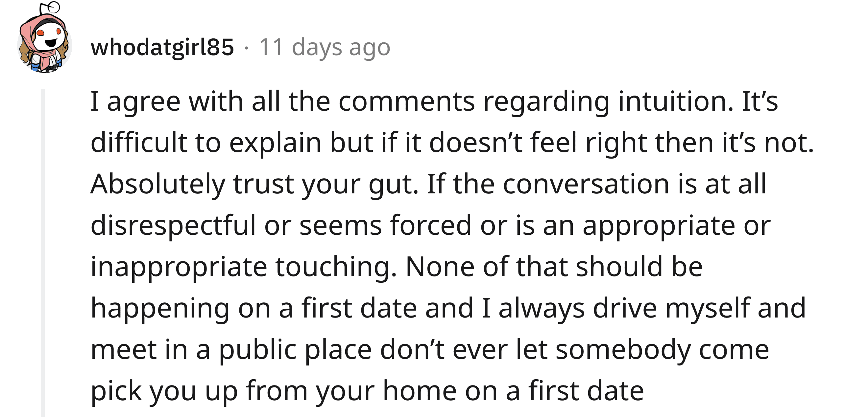
Task: Click the word "conversation" in the third line
Action: pos(586,185)
